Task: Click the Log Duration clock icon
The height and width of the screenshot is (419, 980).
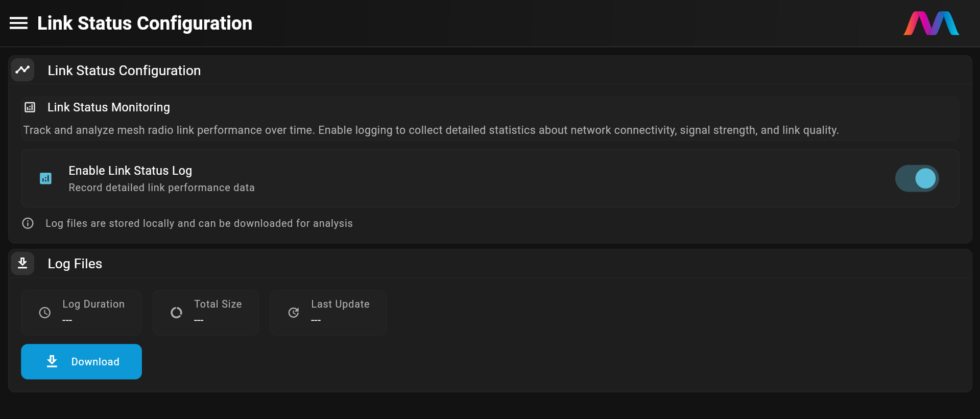Action: [45, 313]
